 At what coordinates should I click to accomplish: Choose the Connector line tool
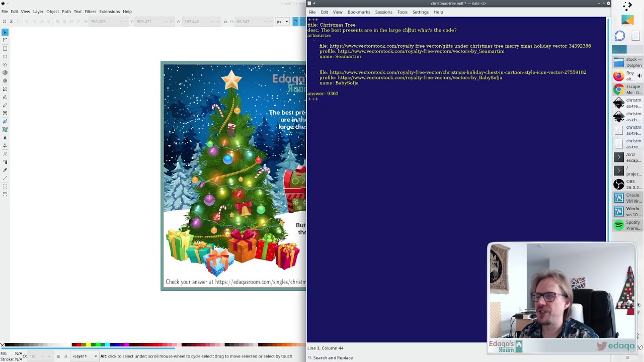5,177
